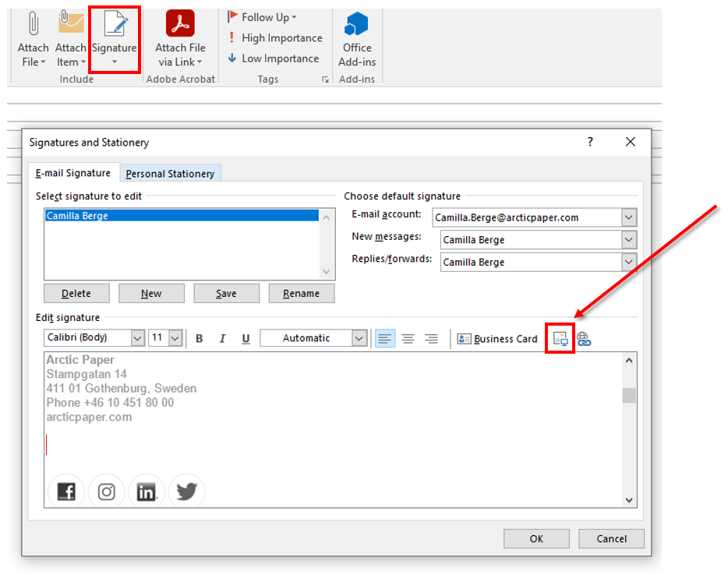Align signature text left
This screenshot has height=582, width=728.
point(385,338)
